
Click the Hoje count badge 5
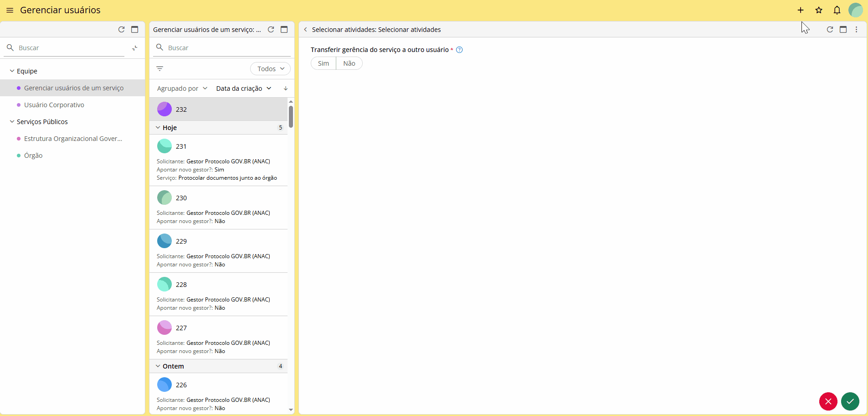pyautogui.click(x=281, y=128)
